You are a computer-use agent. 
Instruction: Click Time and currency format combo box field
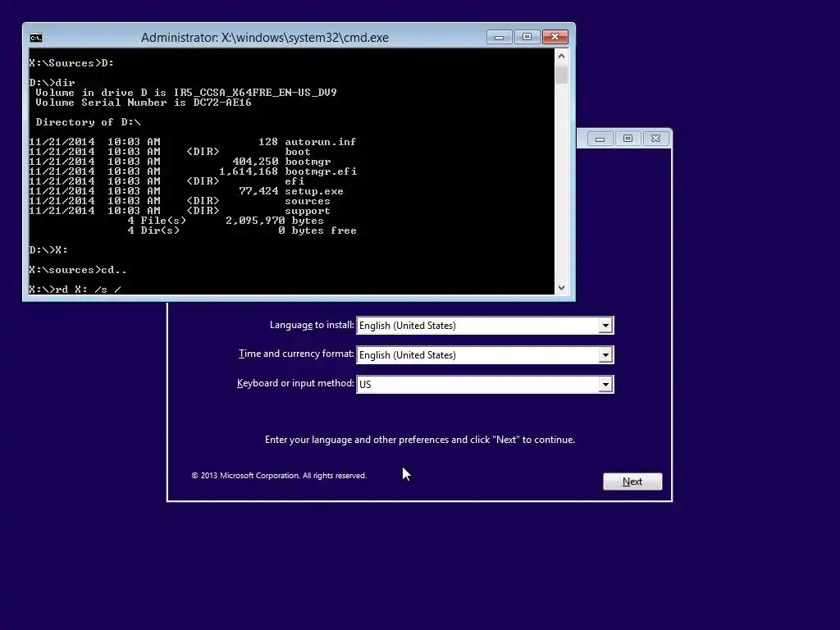[485, 354]
